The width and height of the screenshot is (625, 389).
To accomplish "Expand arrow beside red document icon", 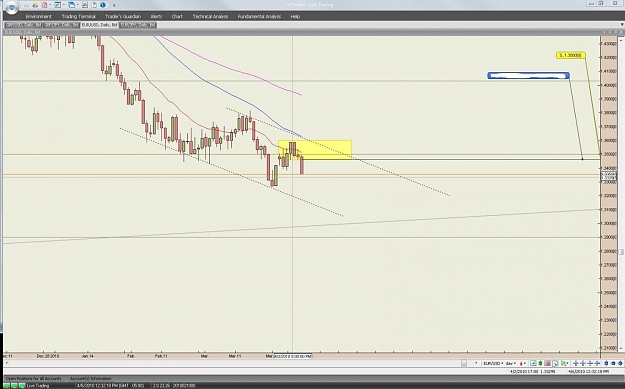I will 50,5.
